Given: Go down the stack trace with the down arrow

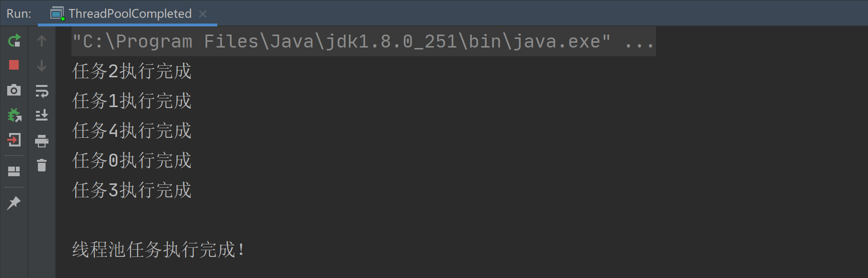Looking at the screenshot, I should pyautogui.click(x=42, y=66).
